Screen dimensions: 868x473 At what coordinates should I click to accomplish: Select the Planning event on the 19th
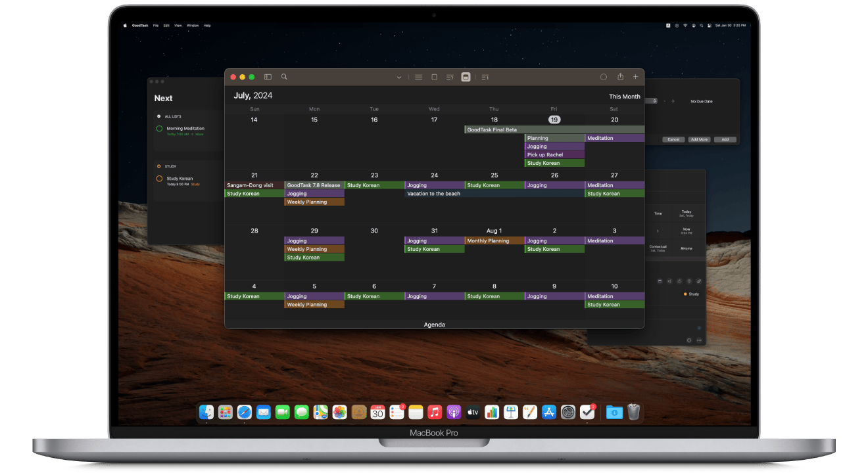pyautogui.click(x=554, y=138)
